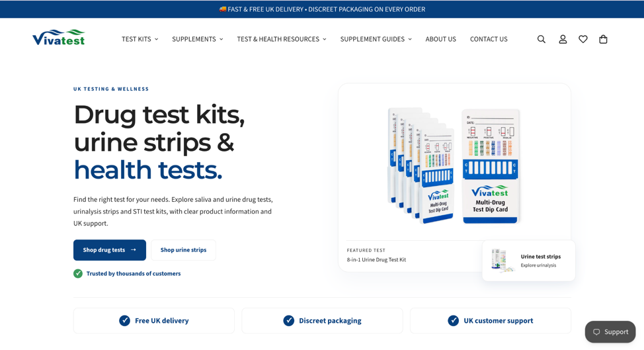This screenshot has width=644, height=350.
Task: Click the Vivatest logo
Action: [x=58, y=38]
